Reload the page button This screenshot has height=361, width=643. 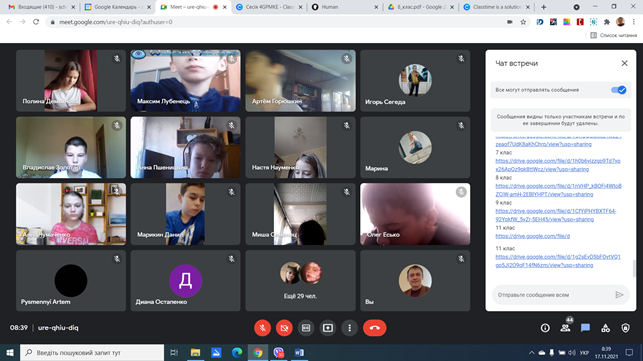pos(36,22)
